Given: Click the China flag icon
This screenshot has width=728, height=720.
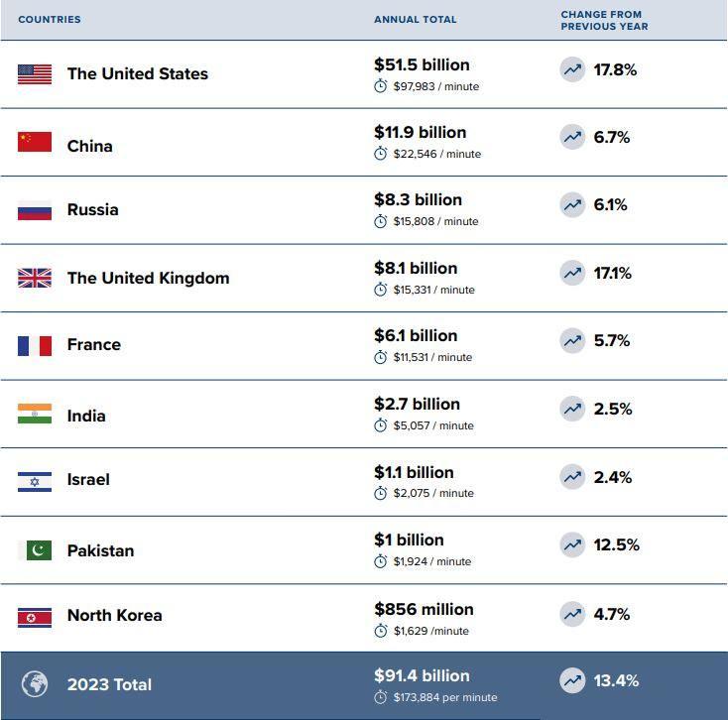Looking at the screenshot, I should [x=35, y=142].
